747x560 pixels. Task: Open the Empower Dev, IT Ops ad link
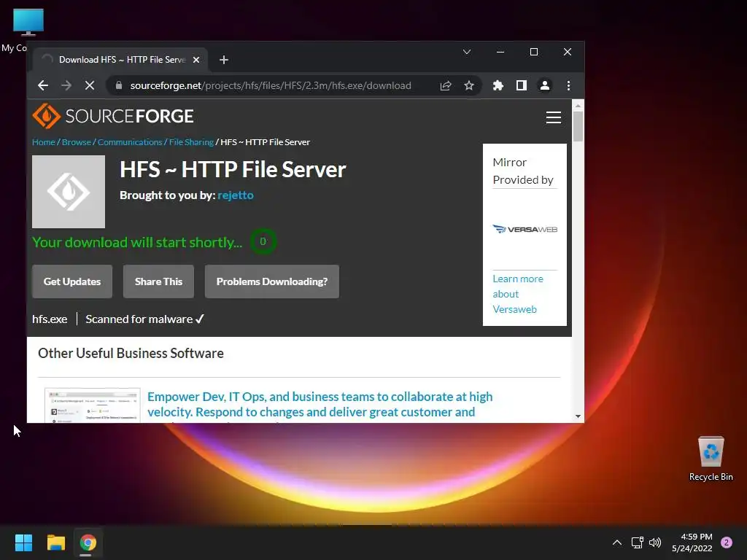tap(320, 404)
